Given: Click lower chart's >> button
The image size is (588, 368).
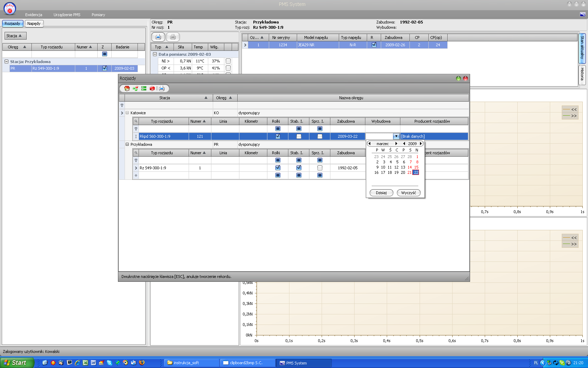Looking at the screenshot, I should point(570,244).
